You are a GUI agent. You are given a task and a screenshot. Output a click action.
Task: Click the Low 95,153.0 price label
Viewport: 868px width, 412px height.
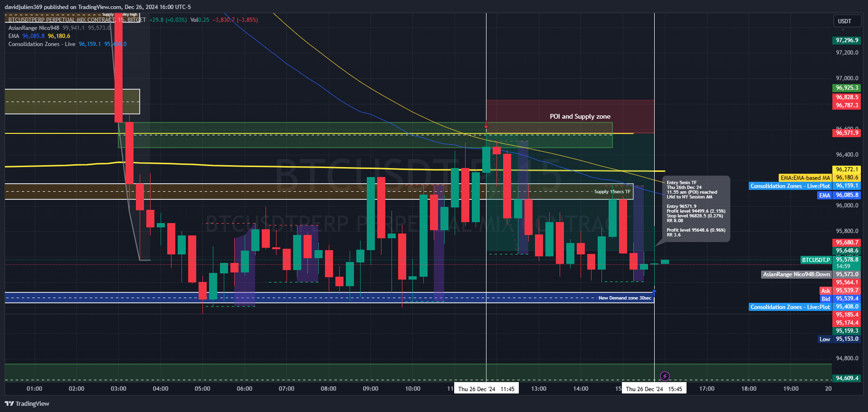coord(839,339)
